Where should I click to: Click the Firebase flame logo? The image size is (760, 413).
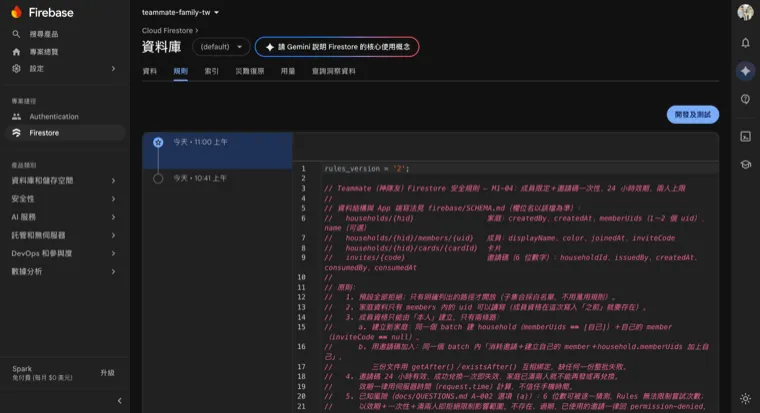pos(16,12)
